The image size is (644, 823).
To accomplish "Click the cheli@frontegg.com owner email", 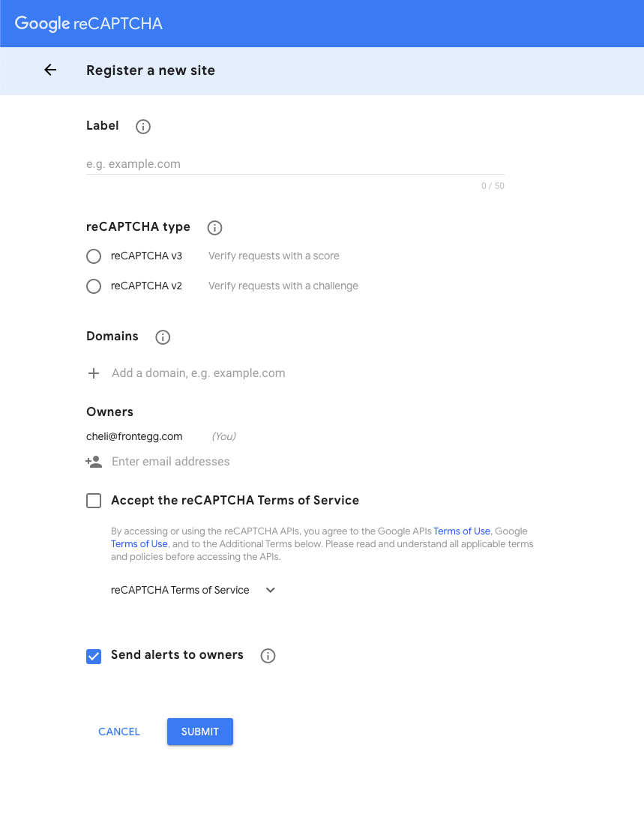I will point(134,437).
